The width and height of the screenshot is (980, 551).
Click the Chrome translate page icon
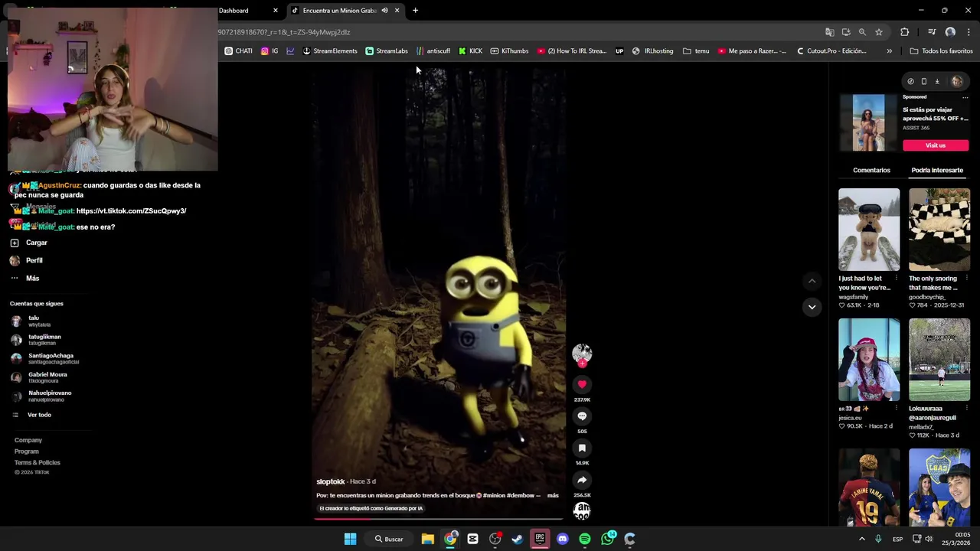(829, 32)
